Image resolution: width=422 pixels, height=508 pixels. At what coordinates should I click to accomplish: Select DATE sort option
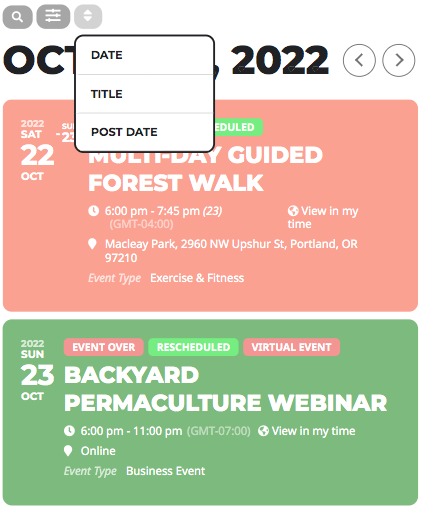(x=144, y=55)
